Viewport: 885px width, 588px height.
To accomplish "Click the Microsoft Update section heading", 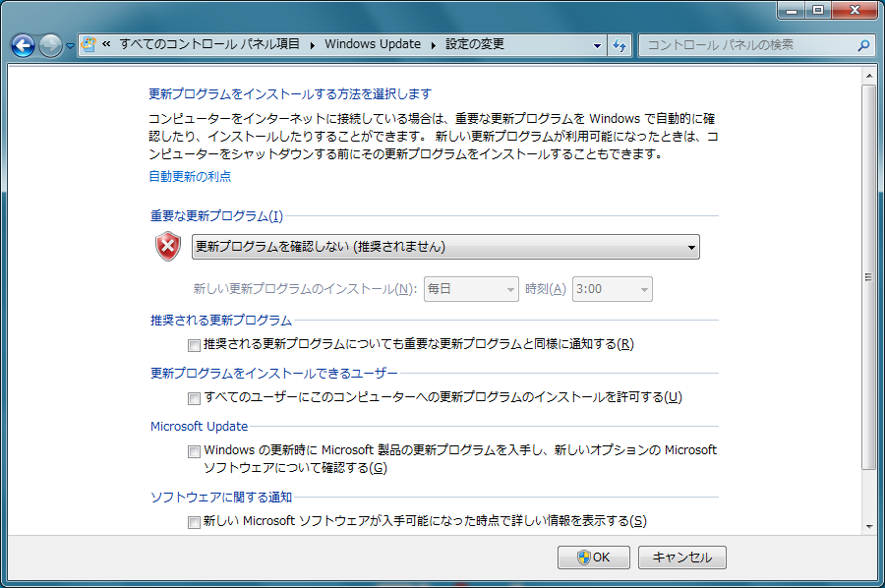I will pyautogui.click(x=200, y=427).
